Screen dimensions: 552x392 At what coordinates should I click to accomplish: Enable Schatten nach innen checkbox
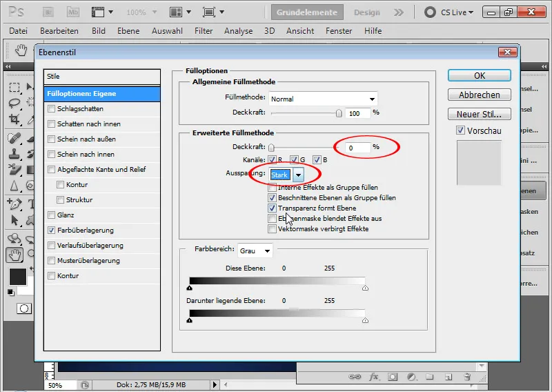(x=51, y=124)
